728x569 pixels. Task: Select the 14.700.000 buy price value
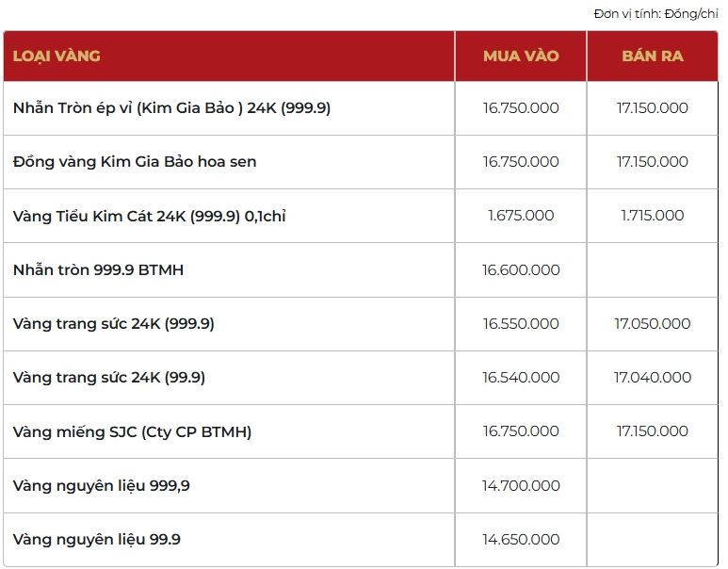521,486
